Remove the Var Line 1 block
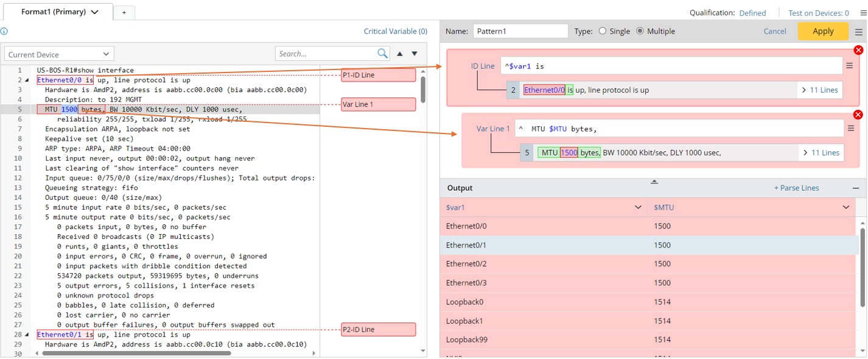This screenshot has height=359, width=868. click(x=858, y=115)
